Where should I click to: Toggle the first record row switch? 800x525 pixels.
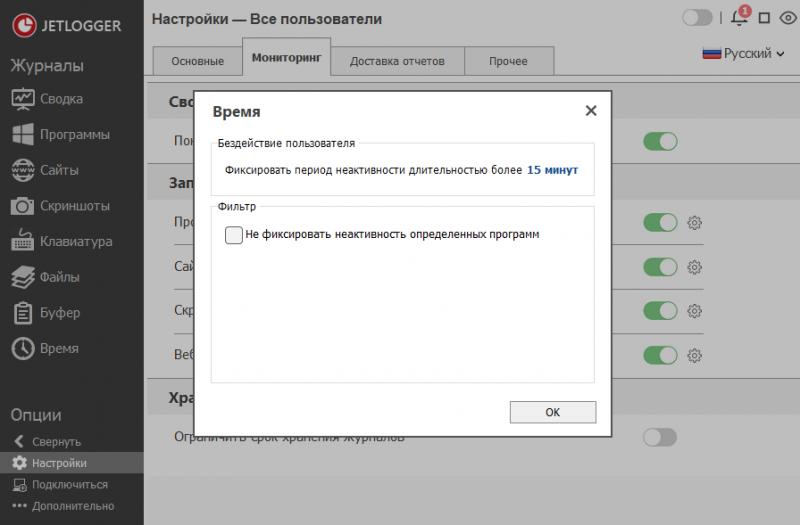click(x=660, y=222)
